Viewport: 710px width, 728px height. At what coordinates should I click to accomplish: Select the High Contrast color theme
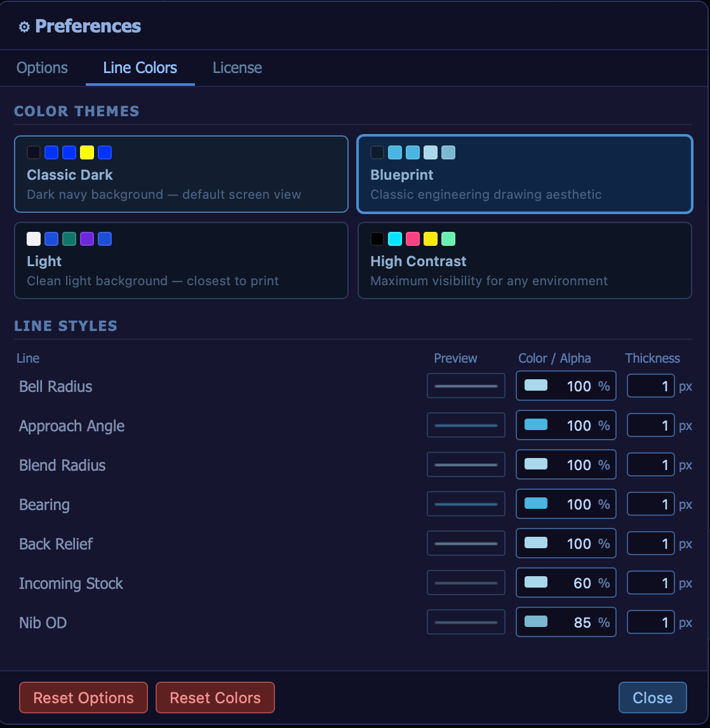[525, 260]
